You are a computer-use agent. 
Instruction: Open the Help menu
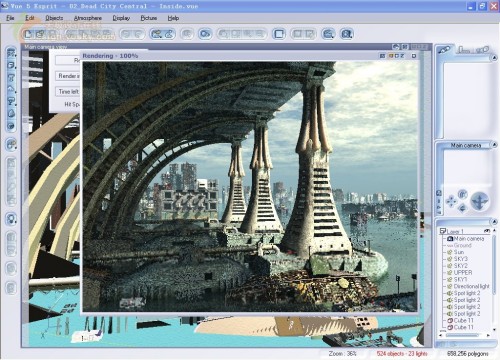click(x=173, y=18)
